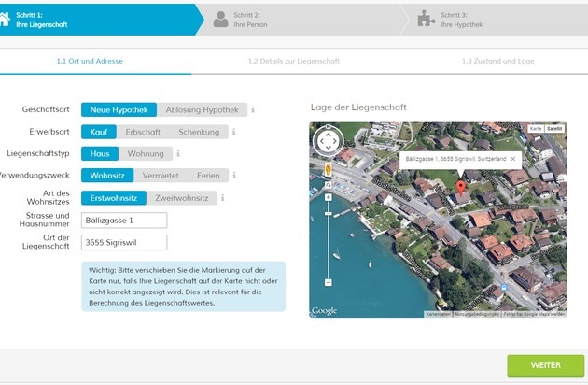Click the map pan navigation control

coord(329,141)
